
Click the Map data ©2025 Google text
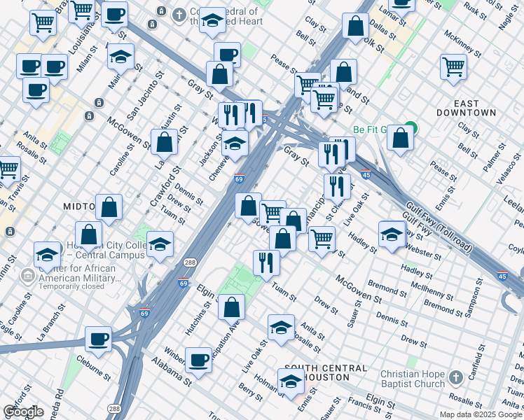(479, 414)
